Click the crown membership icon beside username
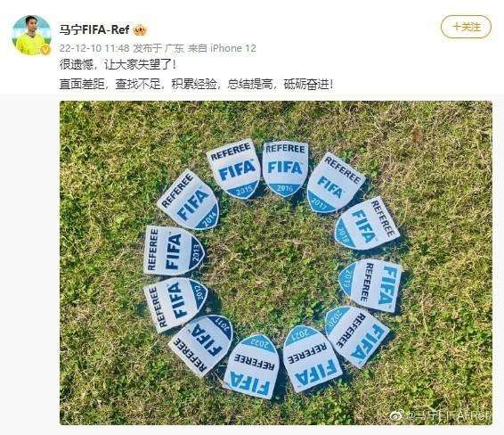 pyautogui.click(x=140, y=30)
